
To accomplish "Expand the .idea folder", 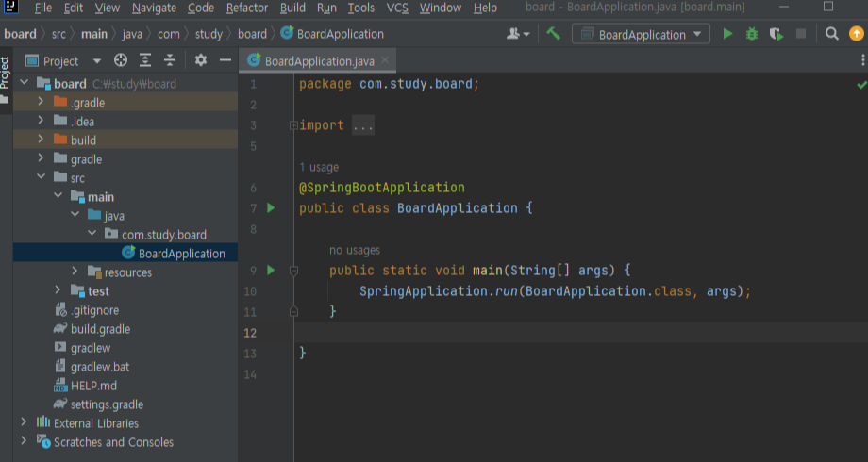I will click(x=41, y=121).
